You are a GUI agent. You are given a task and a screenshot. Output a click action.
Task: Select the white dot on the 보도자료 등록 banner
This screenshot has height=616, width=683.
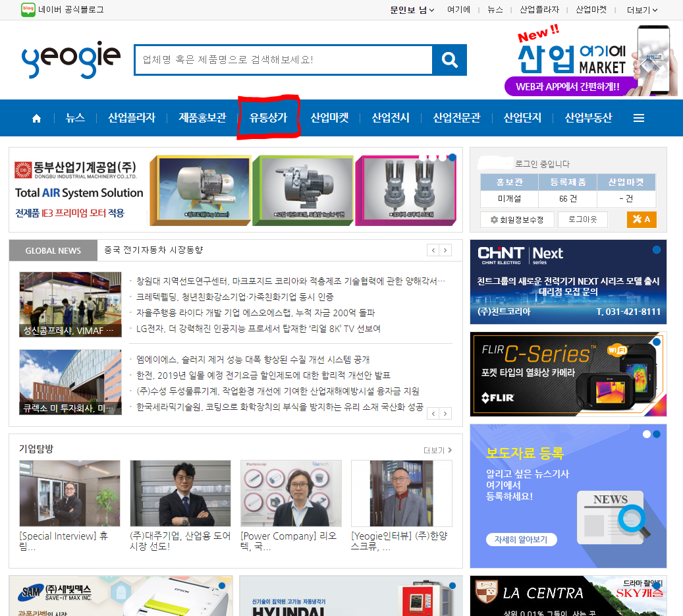646,434
